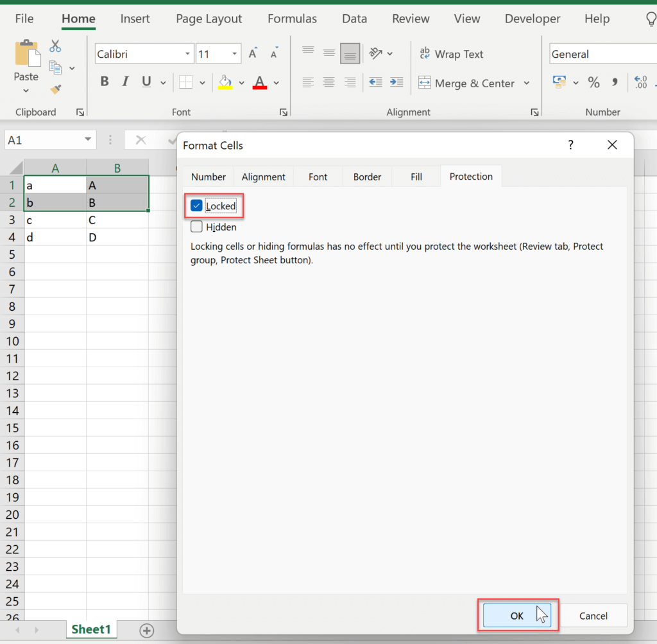Click the Copy icon in Clipboard
This screenshot has height=644, width=657.
tap(55, 67)
